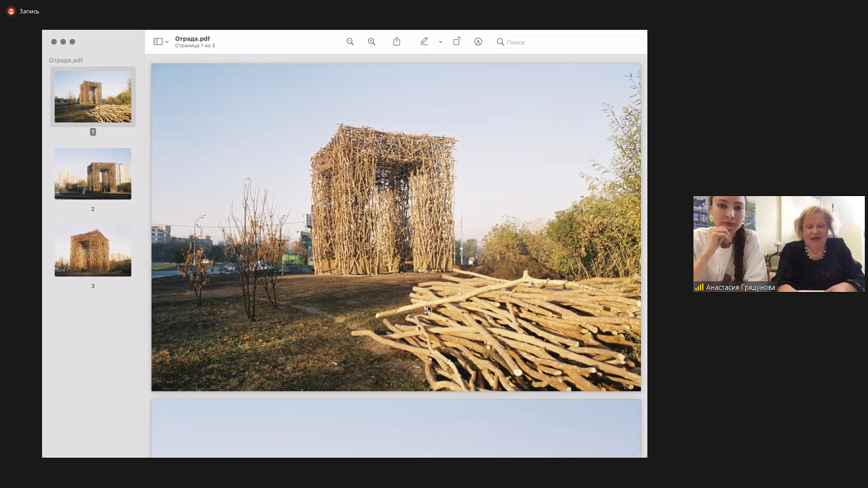Select page 1 thumbnail in sidebar

point(93,97)
